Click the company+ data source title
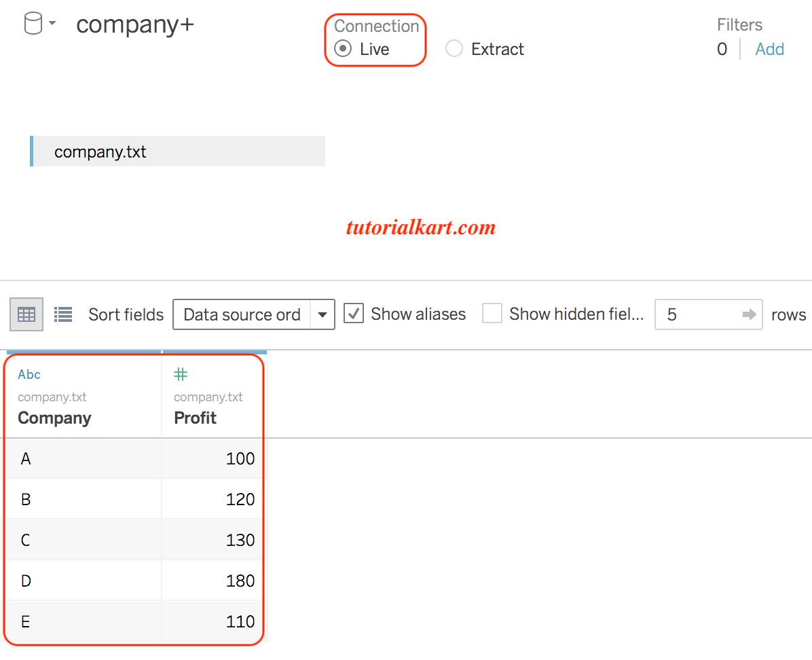This screenshot has height=660, width=812. (135, 24)
